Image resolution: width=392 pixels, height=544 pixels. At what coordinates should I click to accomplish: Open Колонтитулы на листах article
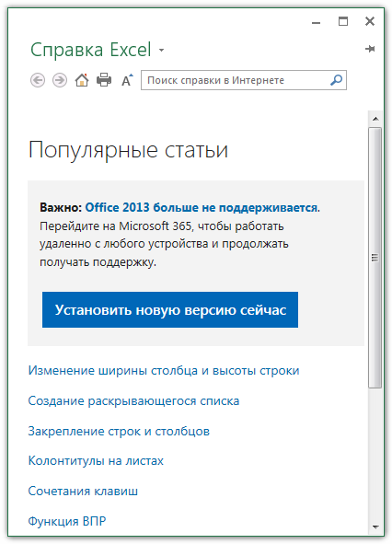pos(96,461)
